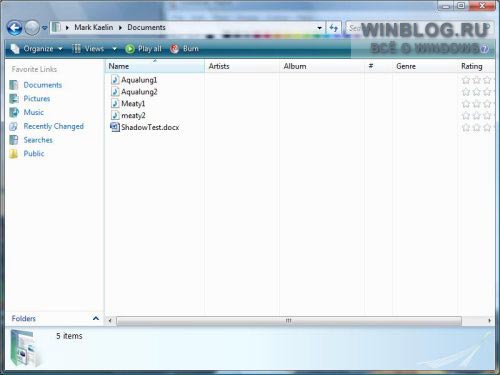The height and width of the screenshot is (375, 500).
Task: Click Music folder icon in sidebar
Action: 14,112
